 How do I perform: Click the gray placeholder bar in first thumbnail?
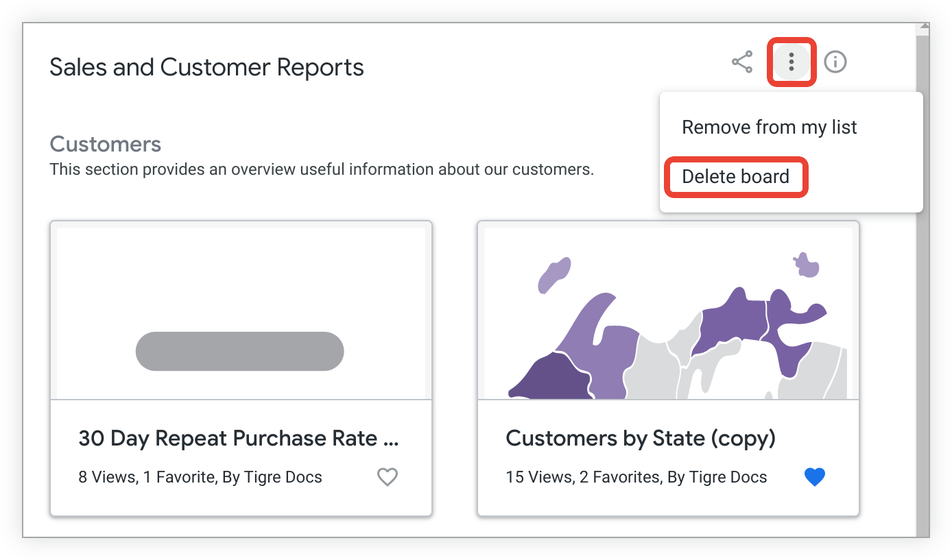(x=239, y=352)
